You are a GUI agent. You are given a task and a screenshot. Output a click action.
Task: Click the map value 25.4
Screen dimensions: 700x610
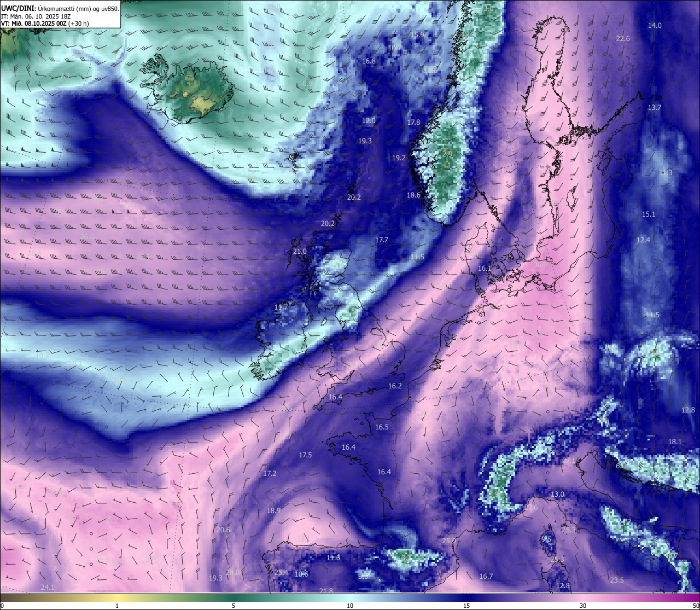pyautogui.click(x=281, y=573)
